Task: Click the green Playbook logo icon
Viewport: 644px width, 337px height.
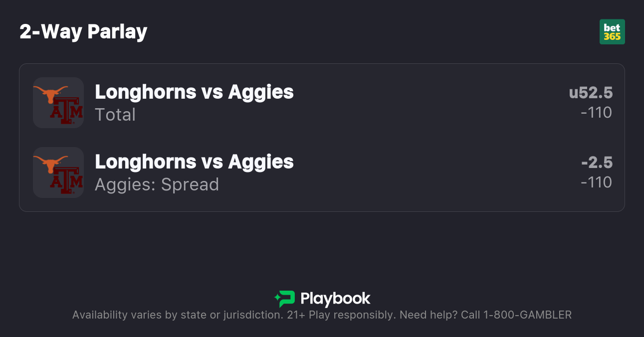Action: pyautogui.click(x=285, y=299)
